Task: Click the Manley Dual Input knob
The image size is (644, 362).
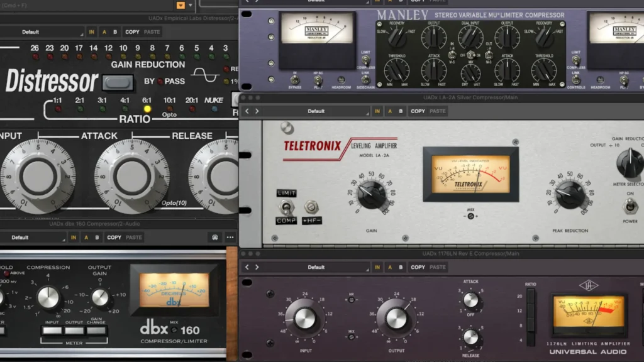Action: (470, 38)
